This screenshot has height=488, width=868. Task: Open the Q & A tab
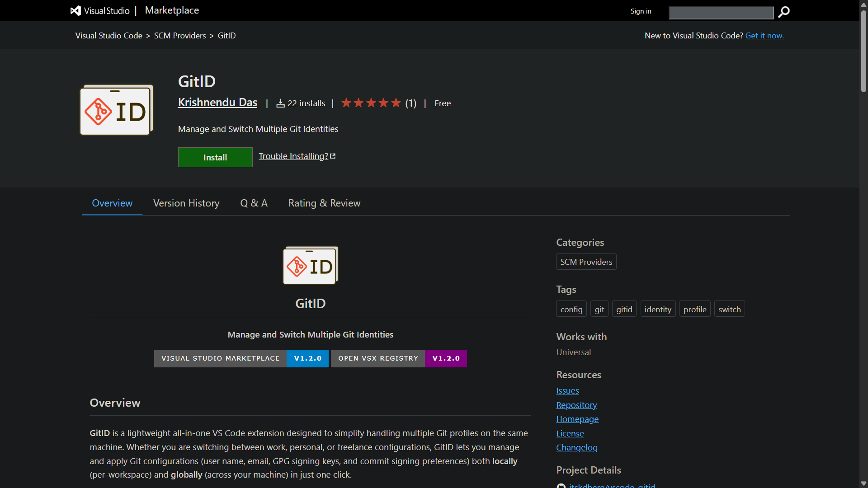254,203
